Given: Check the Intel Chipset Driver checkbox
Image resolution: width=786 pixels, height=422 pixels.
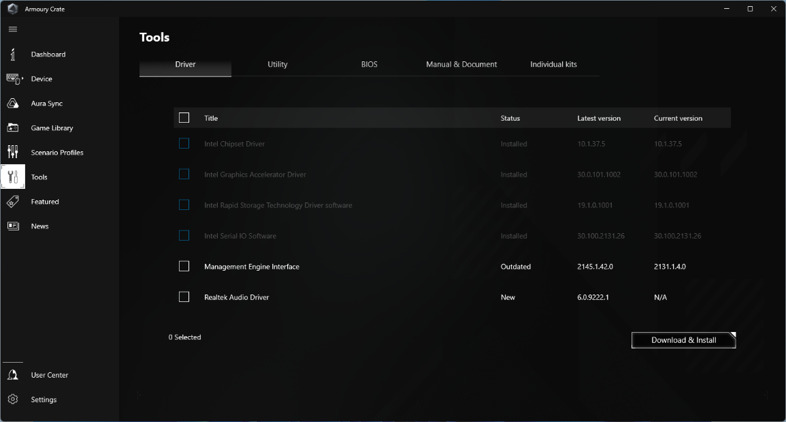Looking at the screenshot, I should 184,144.
